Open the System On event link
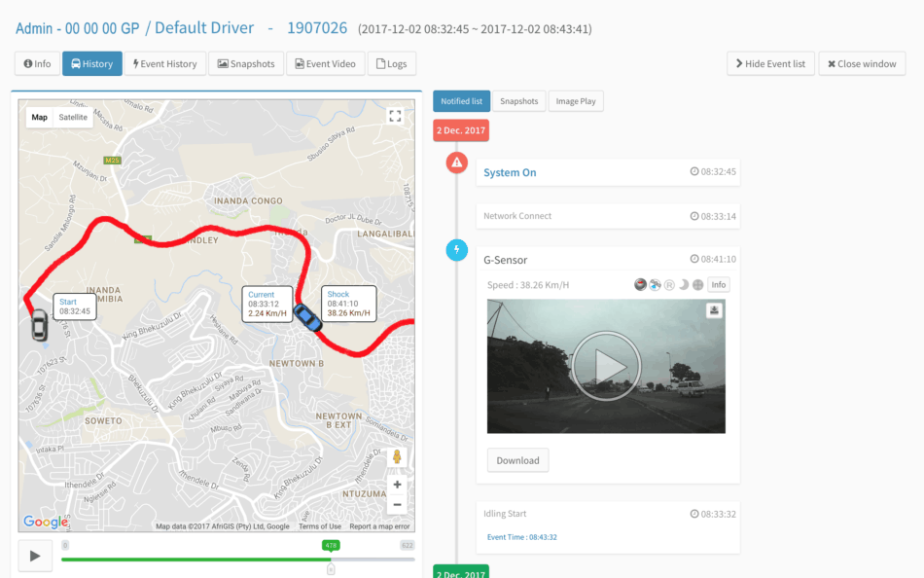Viewport: 924px width, 578px height. point(510,172)
